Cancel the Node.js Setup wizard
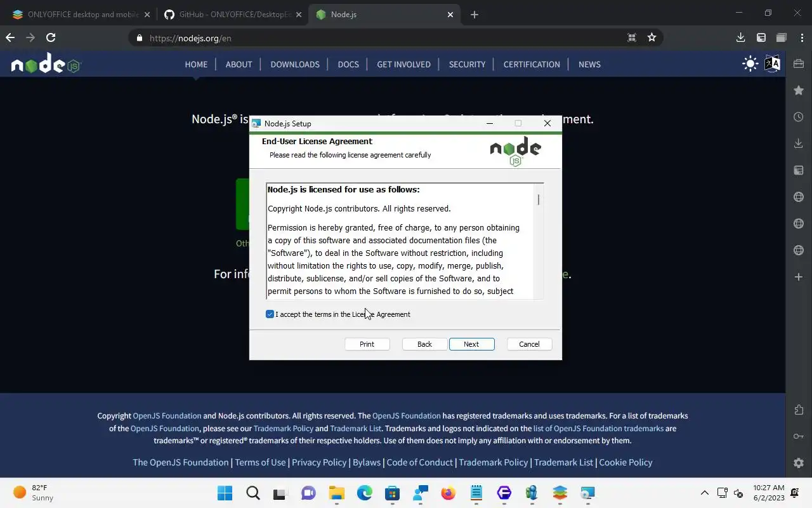 (x=529, y=344)
